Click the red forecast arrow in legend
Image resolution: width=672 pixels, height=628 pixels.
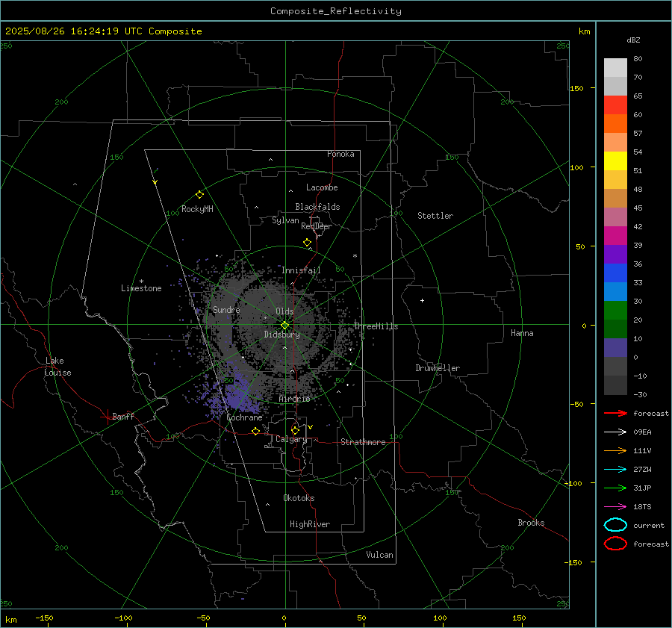[x=615, y=413]
